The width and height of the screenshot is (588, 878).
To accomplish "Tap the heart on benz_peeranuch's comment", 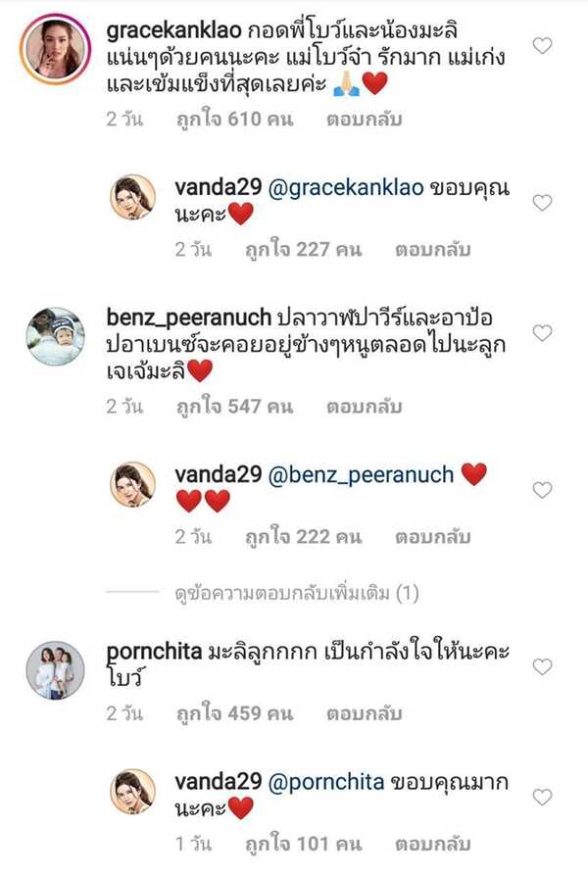I will click(542, 332).
